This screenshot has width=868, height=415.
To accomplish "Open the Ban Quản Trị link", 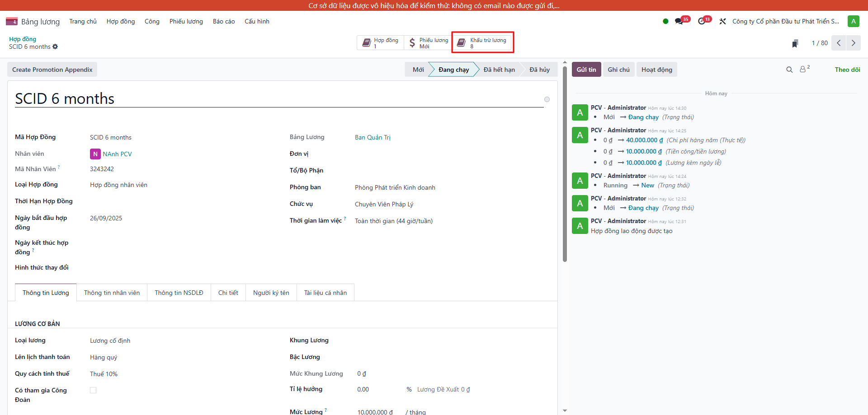I will click(373, 137).
